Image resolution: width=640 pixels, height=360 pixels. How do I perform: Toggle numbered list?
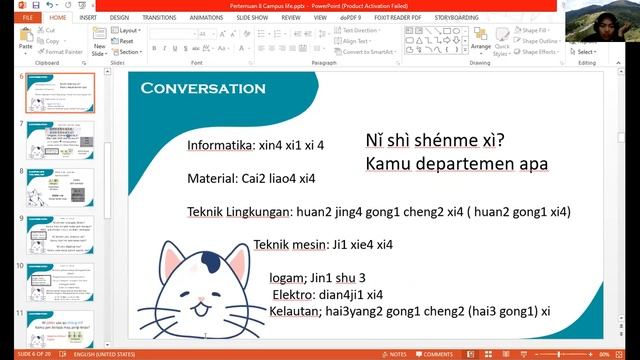(x=279, y=34)
